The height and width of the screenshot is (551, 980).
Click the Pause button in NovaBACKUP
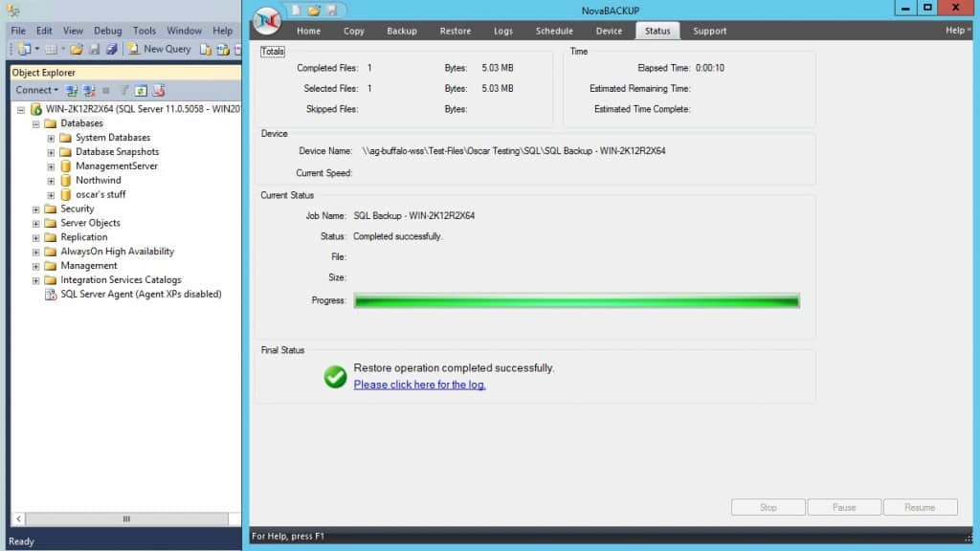pyautogui.click(x=844, y=507)
